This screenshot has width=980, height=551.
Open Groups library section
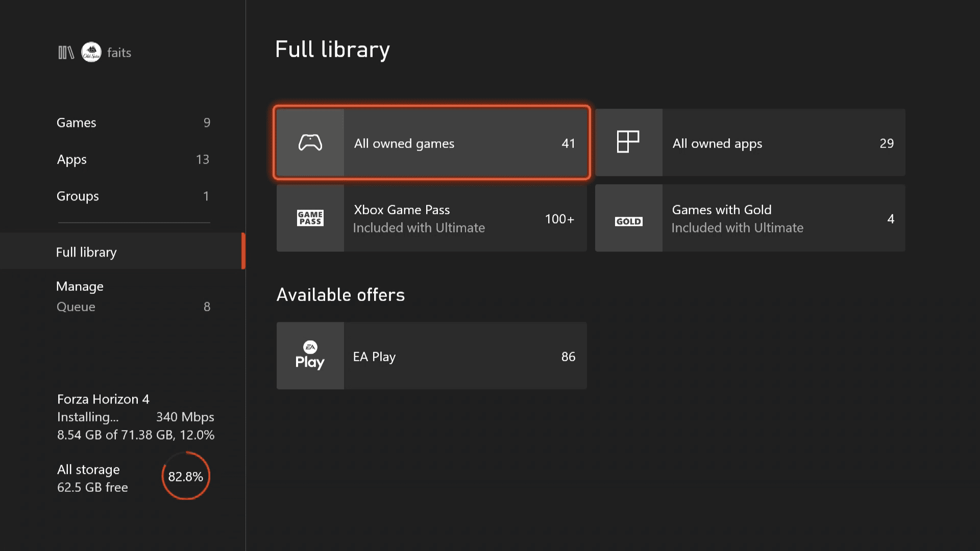(133, 195)
